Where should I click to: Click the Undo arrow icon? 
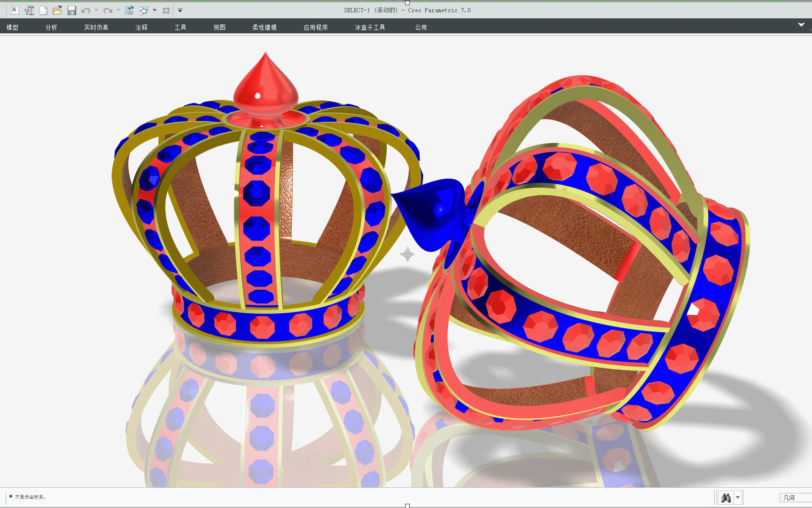(x=86, y=10)
